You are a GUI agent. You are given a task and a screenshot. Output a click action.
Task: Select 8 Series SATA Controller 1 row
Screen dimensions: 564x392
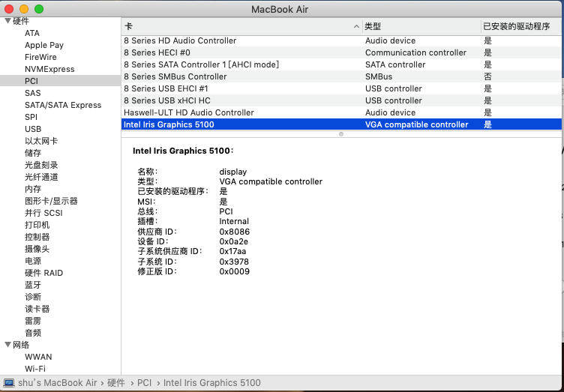(x=341, y=64)
